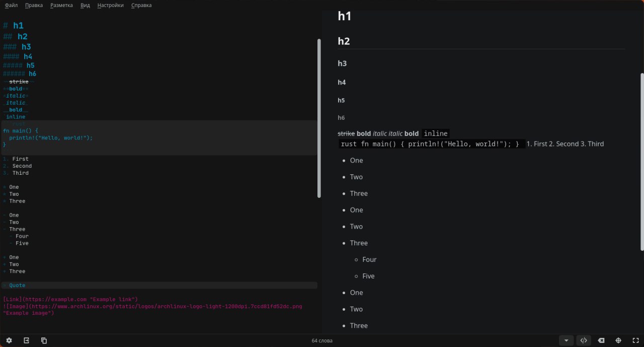The width and height of the screenshot is (644, 347).
Task: Open the settings gear in the status bar
Action: 9,340
